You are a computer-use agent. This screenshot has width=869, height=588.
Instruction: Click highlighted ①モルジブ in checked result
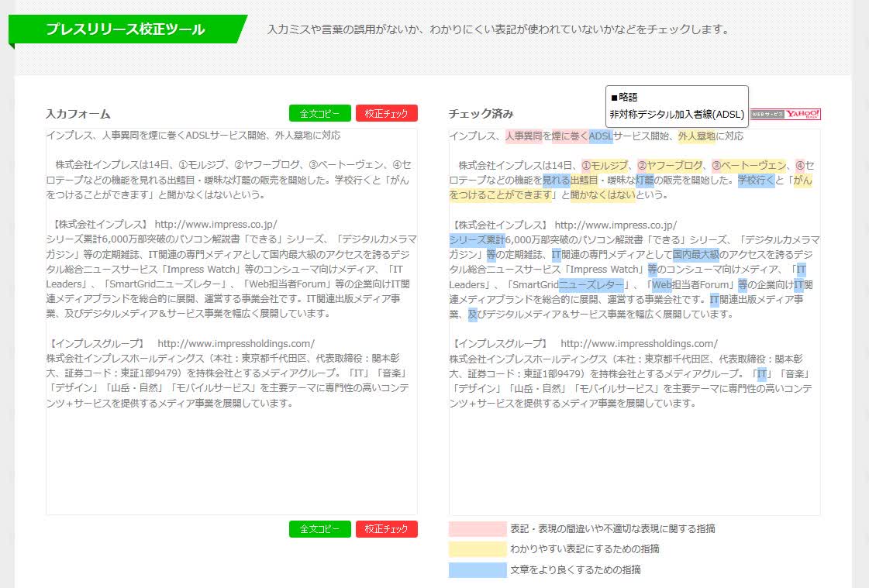pos(605,166)
